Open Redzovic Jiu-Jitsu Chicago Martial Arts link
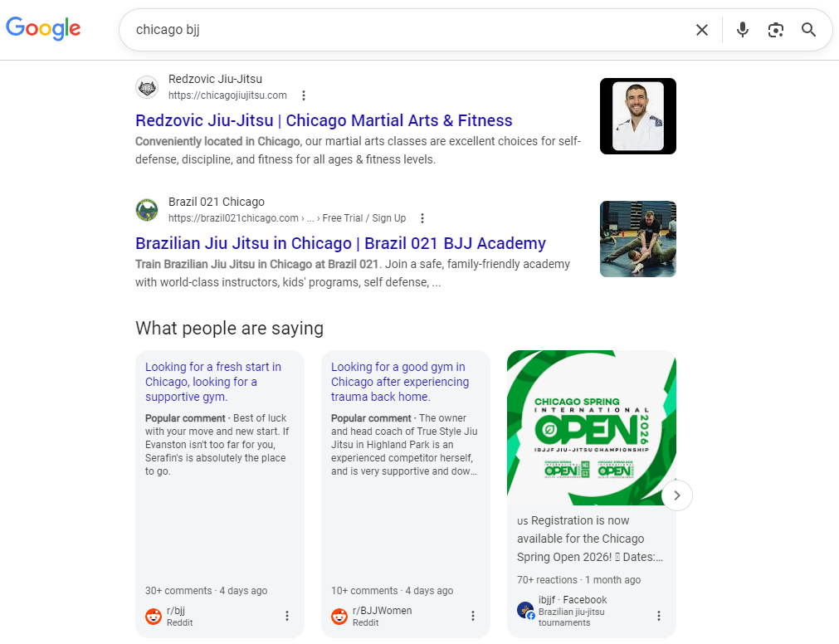This screenshot has width=839, height=644. [x=324, y=120]
